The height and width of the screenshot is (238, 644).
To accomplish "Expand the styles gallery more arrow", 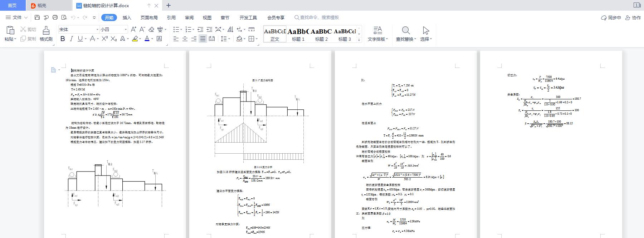I will pos(359,40).
